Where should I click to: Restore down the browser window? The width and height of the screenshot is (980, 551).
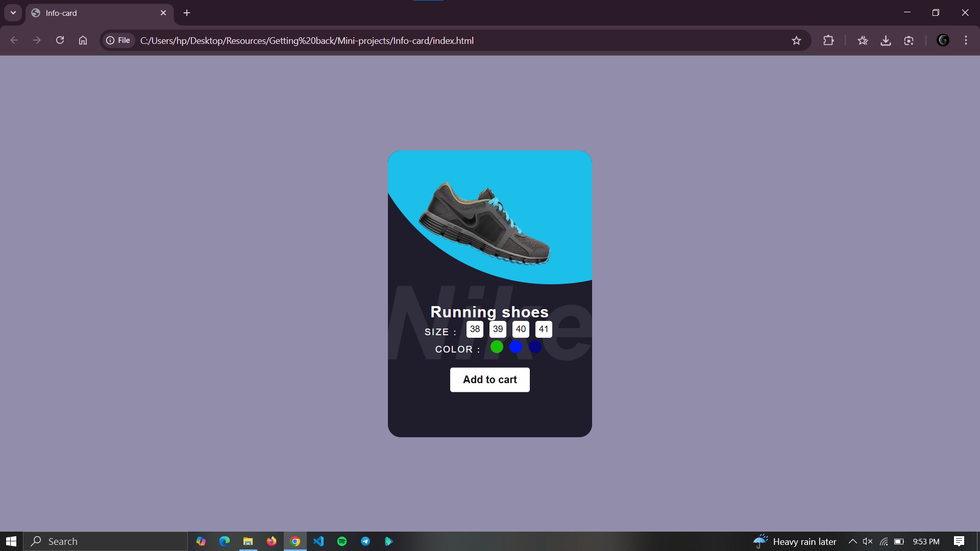coord(936,13)
